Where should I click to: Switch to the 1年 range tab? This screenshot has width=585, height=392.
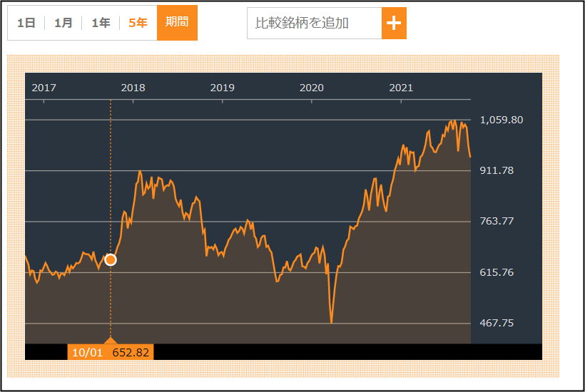click(x=101, y=23)
